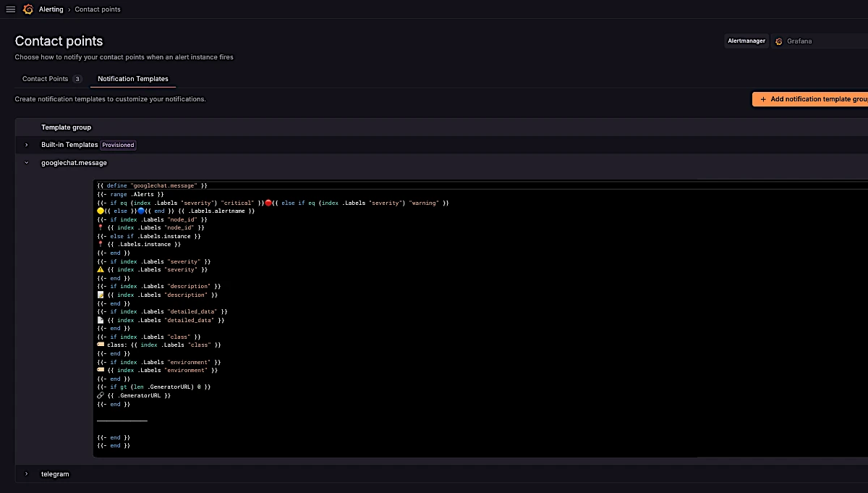868x493 pixels.
Task: Click the yellow circle emoji in template
Action: pos(101,211)
